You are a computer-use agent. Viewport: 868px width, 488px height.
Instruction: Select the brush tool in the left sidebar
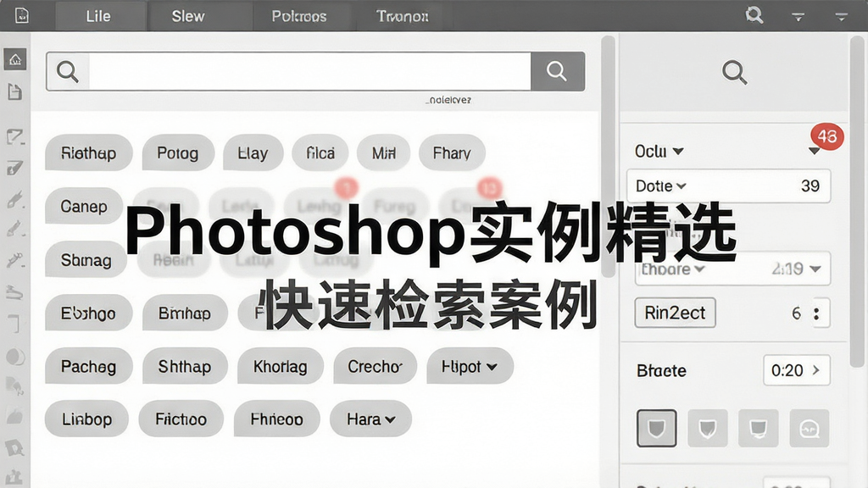pos(15,199)
